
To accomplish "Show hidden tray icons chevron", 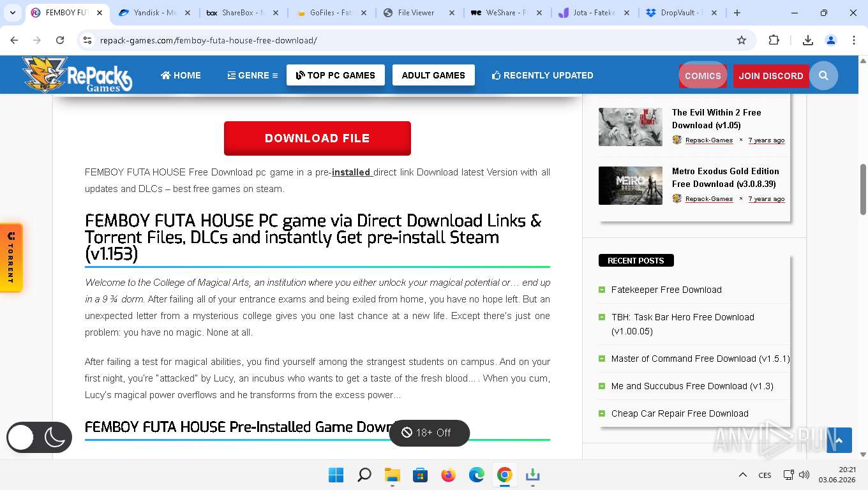I will click(743, 475).
